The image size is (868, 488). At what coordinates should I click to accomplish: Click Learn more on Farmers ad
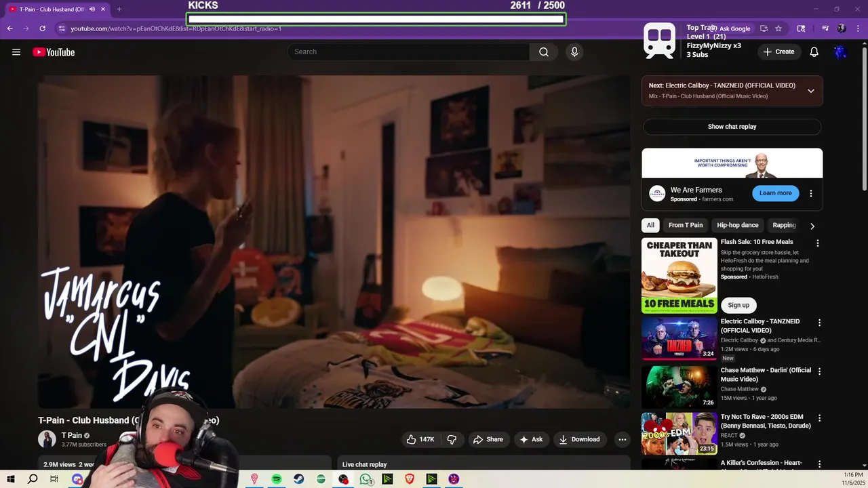click(x=775, y=193)
